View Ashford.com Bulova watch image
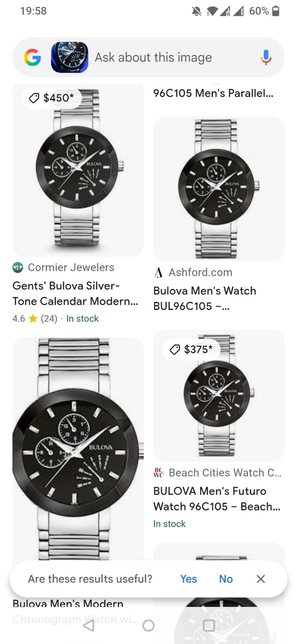Image resolution: width=297 pixels, height=644 pixels. (219, 189)
